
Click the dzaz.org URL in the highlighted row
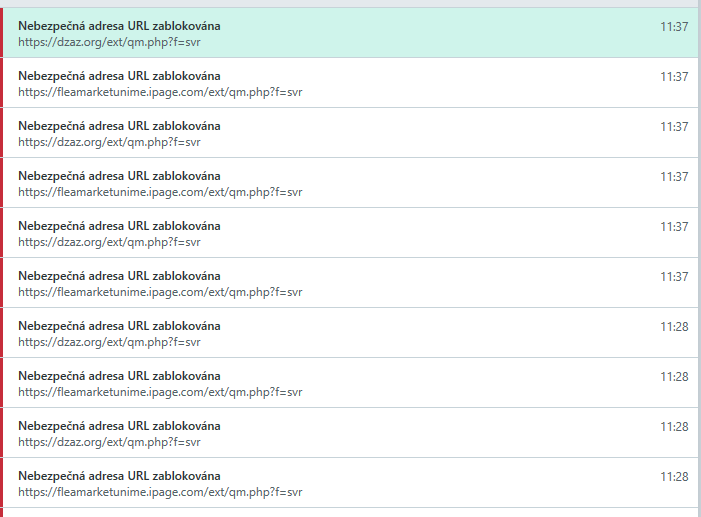coord(109,42)
